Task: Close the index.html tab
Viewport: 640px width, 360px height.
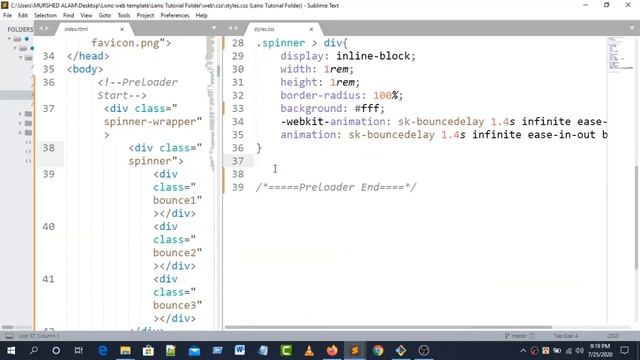Action: click(x=122, y=29)
